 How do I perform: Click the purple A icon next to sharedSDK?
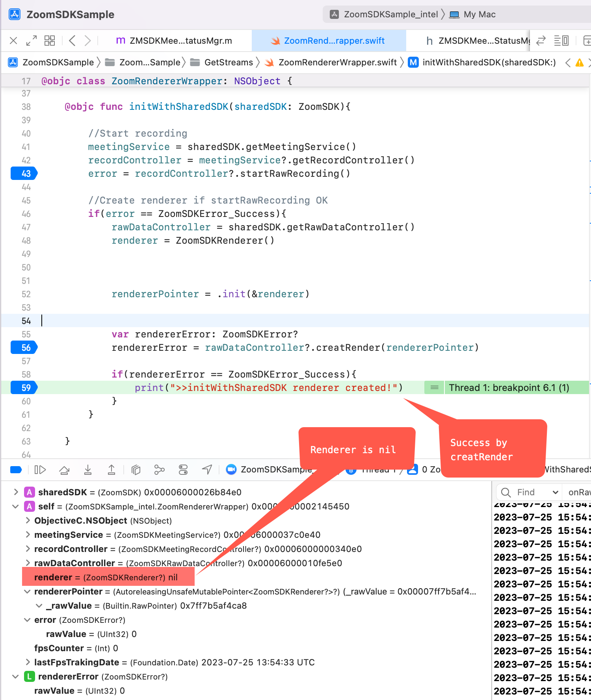pos(29,492)
